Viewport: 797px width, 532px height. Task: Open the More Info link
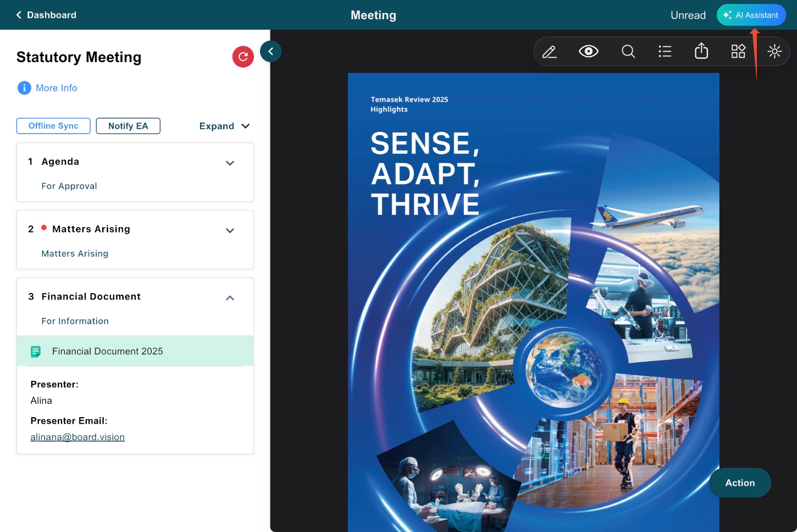[57, 88]
